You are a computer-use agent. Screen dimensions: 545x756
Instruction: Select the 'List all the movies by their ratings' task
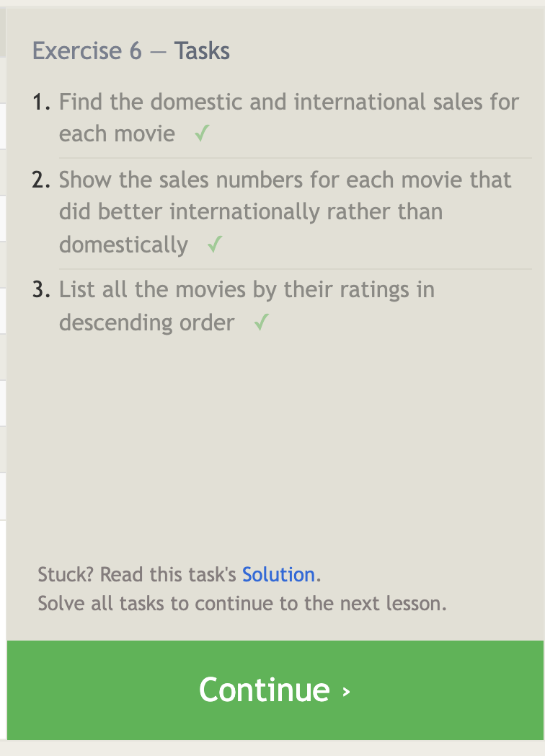click(247, 290)
